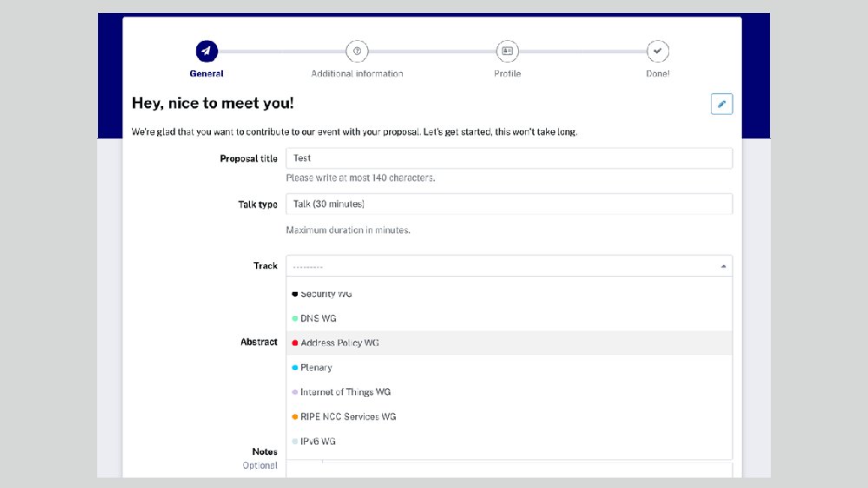Open the Talk type selection field
Image resolution: width=868 pixels, height=488 pixels.
[x=509, y=204]
